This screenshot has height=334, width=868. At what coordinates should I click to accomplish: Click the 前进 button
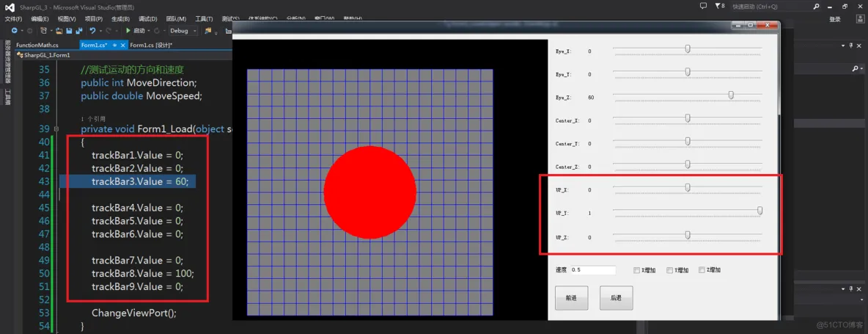(571, 298)
